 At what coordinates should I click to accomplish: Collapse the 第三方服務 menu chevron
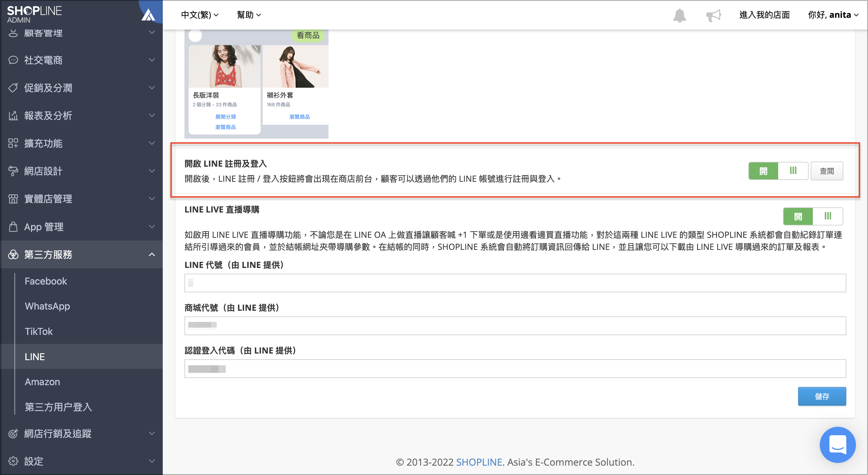click(152, 254)
